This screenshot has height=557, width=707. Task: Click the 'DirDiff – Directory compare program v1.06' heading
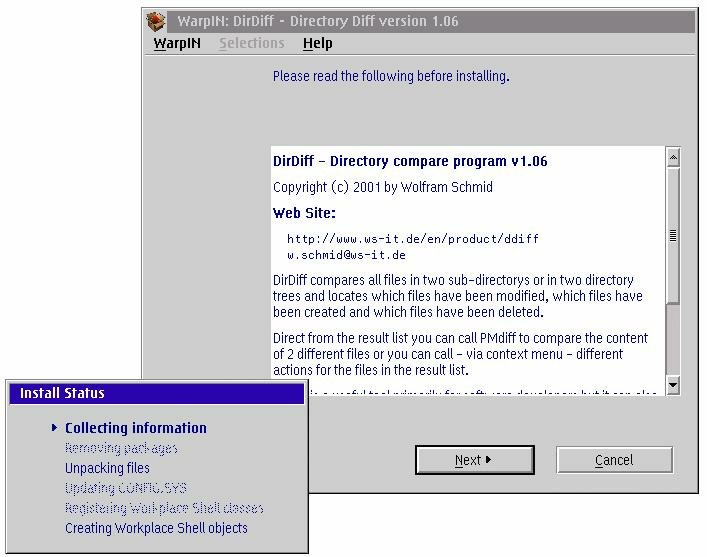(410, 161)
